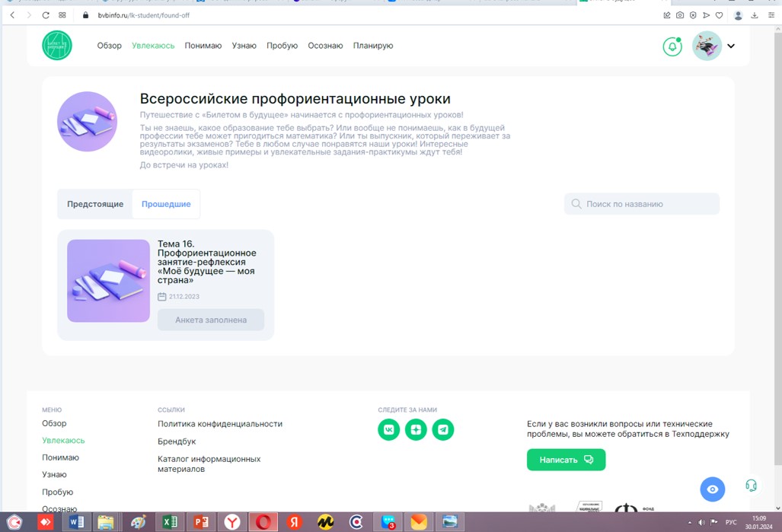
Task: Switch to the Предстоящие tab
Action: click(x=95, y=204)
